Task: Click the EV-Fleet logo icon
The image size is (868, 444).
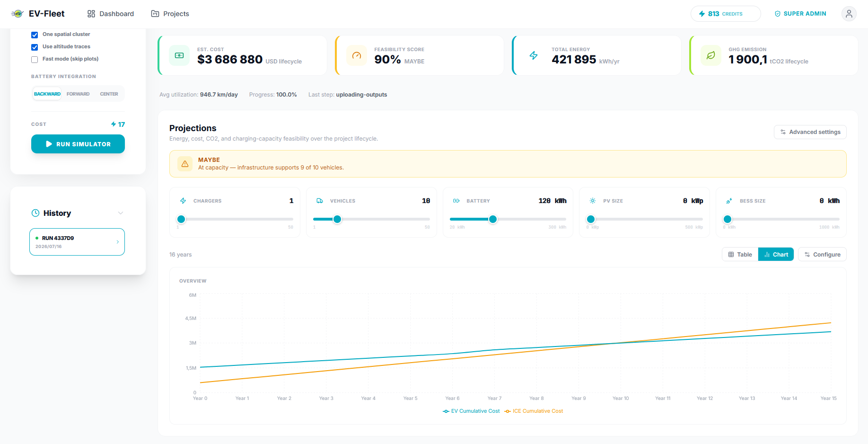Action: click(x=18, y=14)
